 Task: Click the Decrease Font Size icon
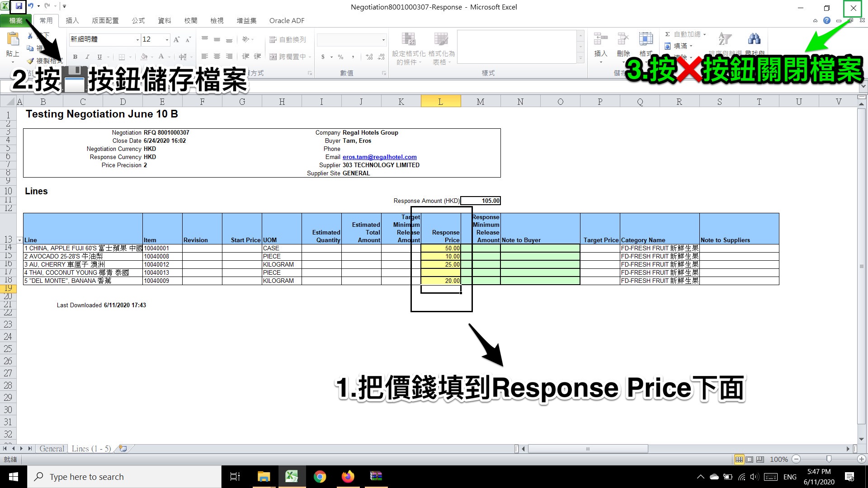[189, 39]
